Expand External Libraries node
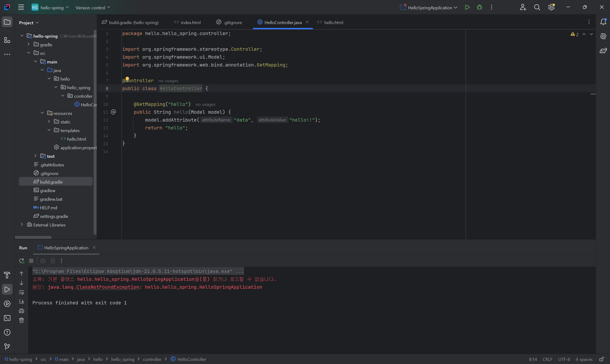This screenshot has height=364, width=610. 22,225
